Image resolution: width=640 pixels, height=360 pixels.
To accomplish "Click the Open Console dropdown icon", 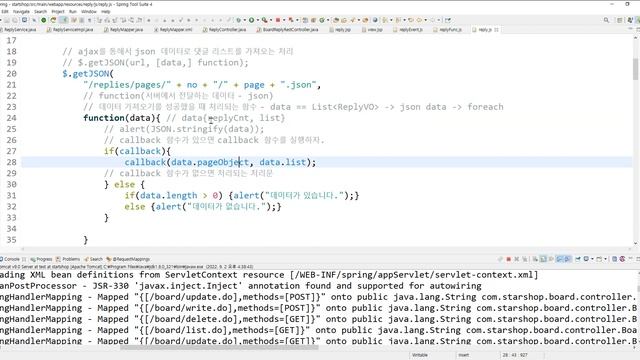I will pyautogui.click(x=600, y=259).
